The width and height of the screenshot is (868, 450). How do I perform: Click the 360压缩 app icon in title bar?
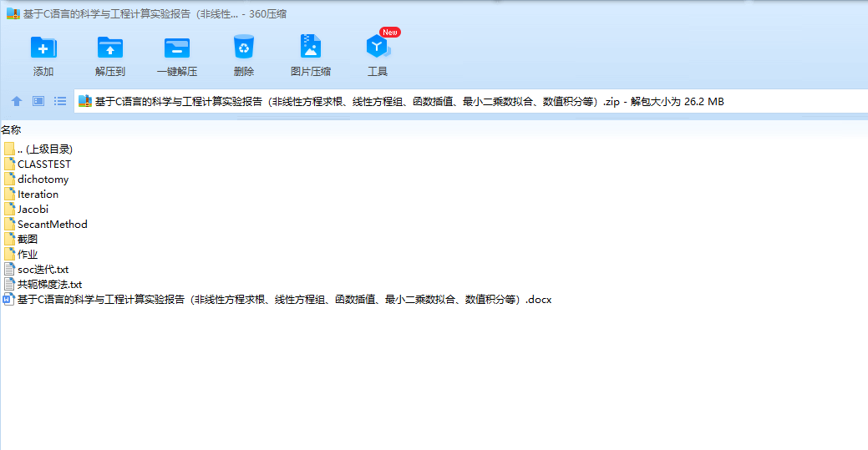pos(13,14)
